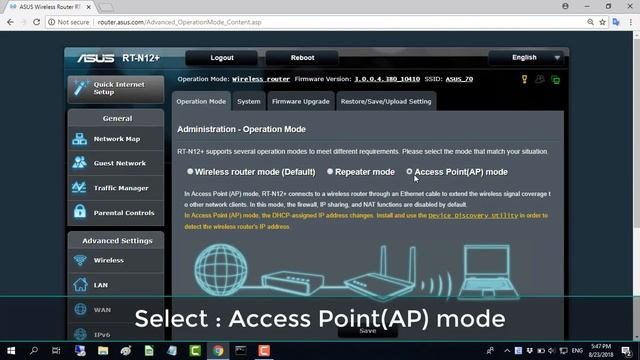640x360 pixels.
Task: Open the Command Prompt taskbar icon
Action: [241, 351]
